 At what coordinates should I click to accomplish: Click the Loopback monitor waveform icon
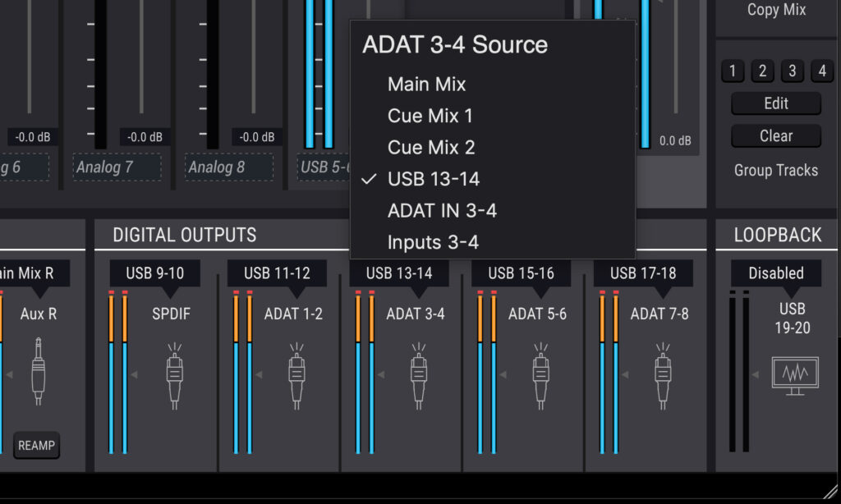pyautogui.click(x=795, y=375)
